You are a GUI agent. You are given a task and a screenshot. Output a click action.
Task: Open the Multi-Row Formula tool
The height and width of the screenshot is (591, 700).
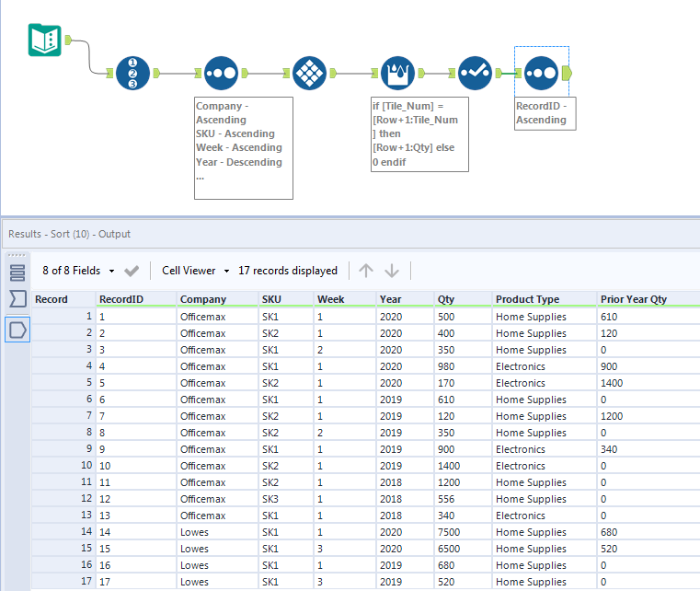click(398, 73)
